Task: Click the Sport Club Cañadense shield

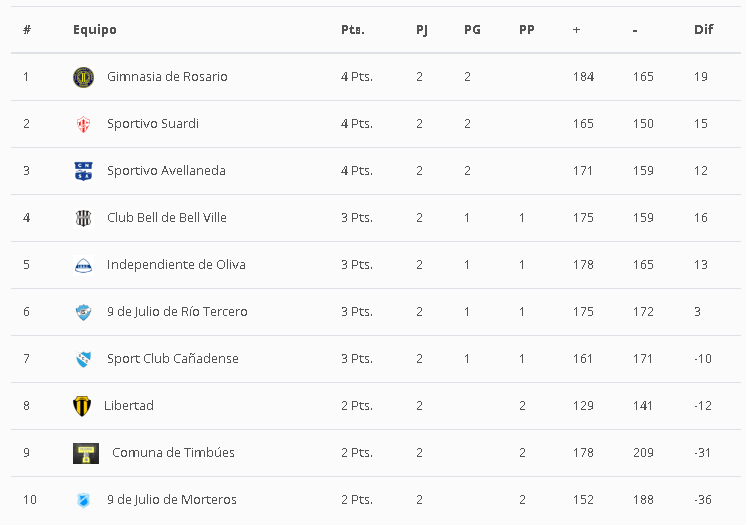Action: 83,359
